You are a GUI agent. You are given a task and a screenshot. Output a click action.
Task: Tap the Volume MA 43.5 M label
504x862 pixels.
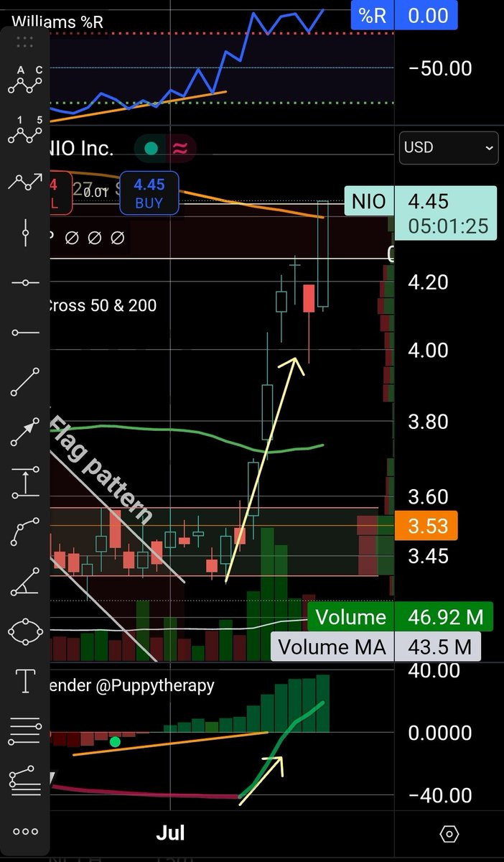[x=376, y=646]
